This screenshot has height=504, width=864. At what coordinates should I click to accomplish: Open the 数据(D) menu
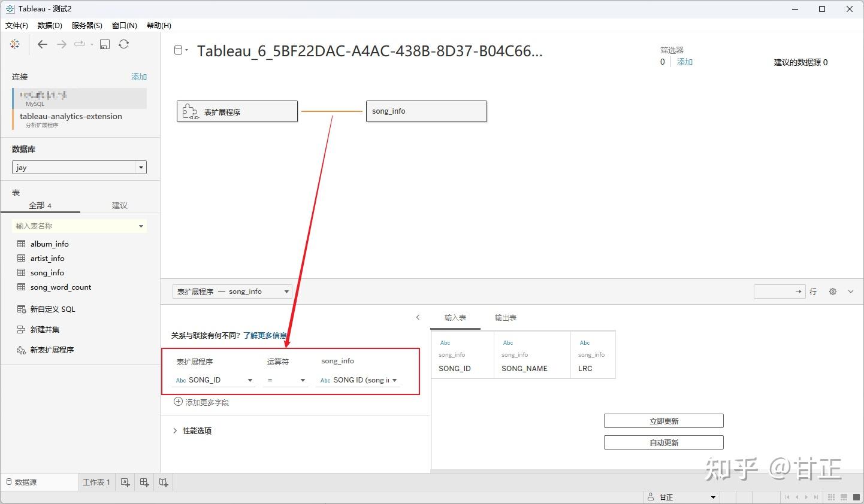(50, 25)
